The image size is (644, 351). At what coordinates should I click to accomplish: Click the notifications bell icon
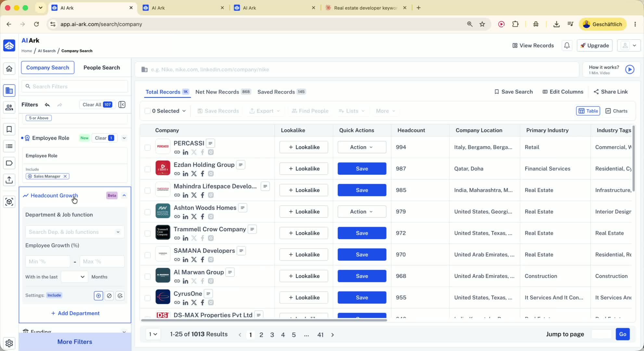[x=567, y=45]
